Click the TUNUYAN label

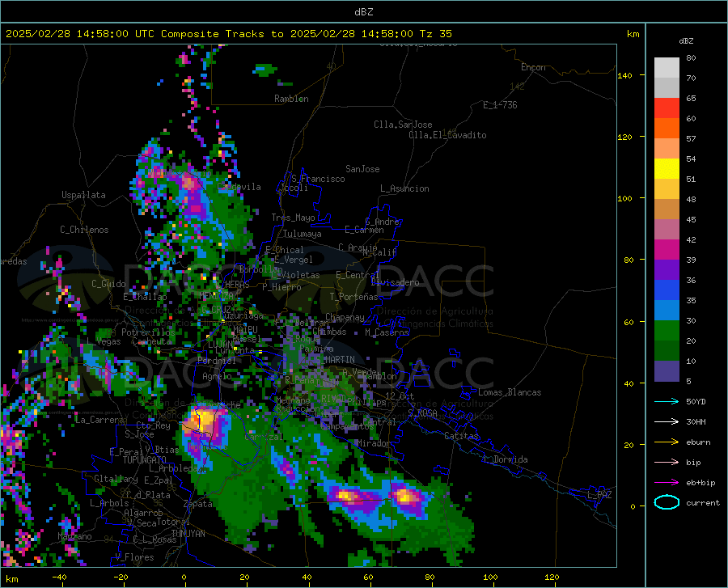[x=188, y=533]
